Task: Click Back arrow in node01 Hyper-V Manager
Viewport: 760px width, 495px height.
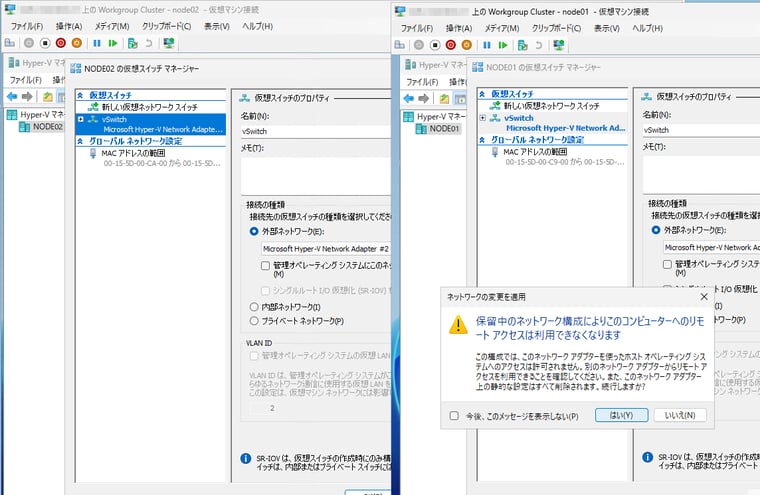Action: [409, 98]
